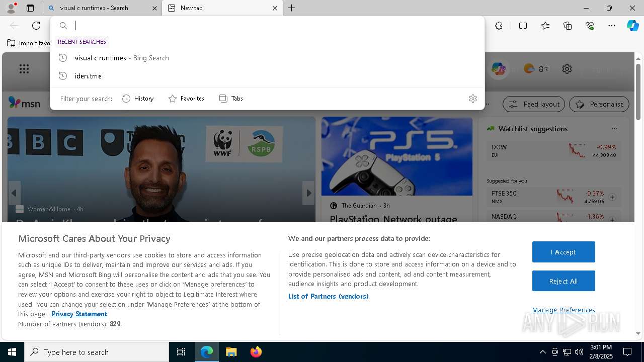Click The Guardian source label
Image resolution: width=644 pixels, height=362 pixels.
pos(359,206)
